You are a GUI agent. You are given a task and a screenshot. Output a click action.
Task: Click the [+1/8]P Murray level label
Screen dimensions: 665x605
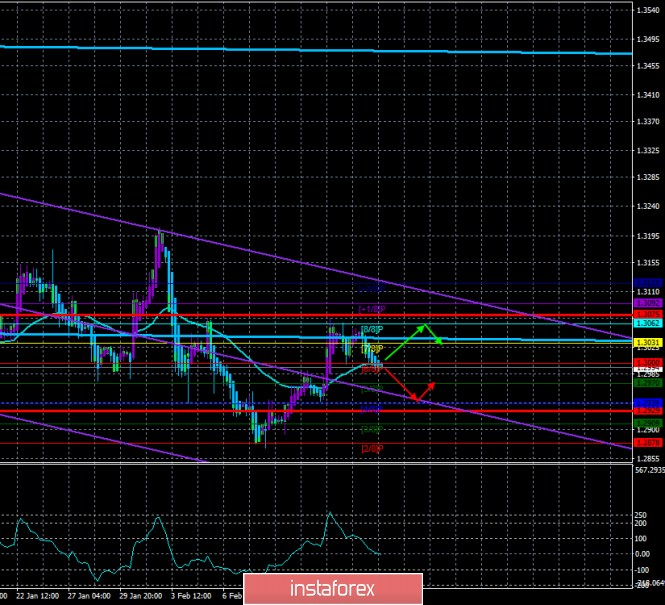pyautogui.click(x=372, y=309)
